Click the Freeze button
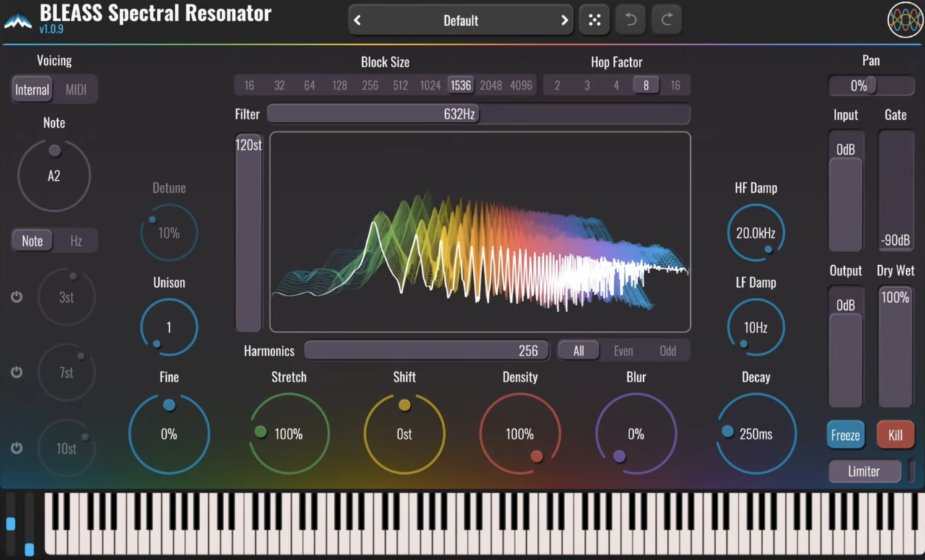 846,435
